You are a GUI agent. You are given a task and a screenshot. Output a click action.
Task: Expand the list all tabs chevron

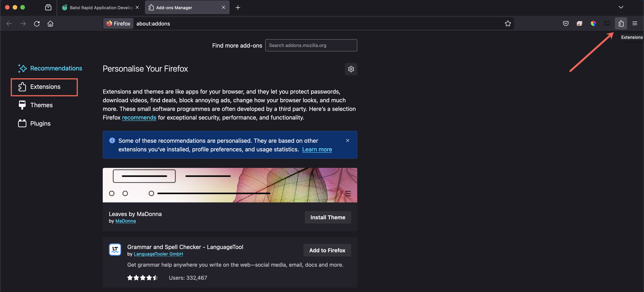[x=621, y=7]
